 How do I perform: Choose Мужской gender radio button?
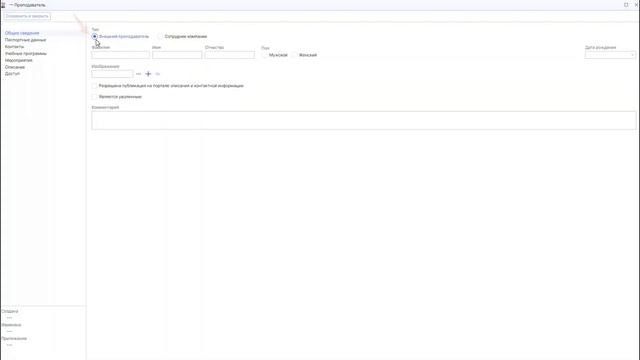264,55
